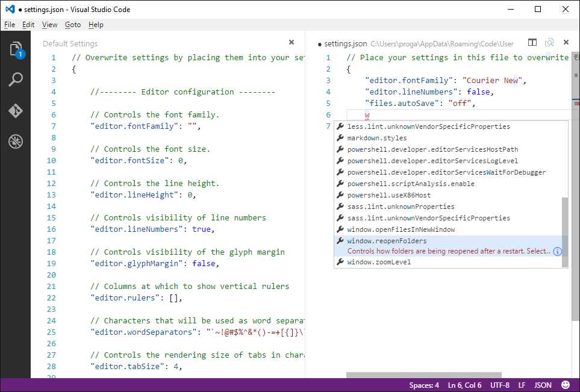Change file encoding from UTF-8
The height and width of the screenshot is (392, 580).
(500, 385)
